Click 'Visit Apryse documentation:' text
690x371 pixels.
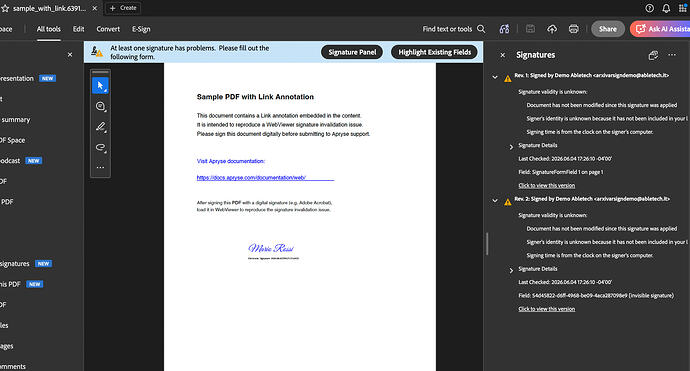(231, 161)
